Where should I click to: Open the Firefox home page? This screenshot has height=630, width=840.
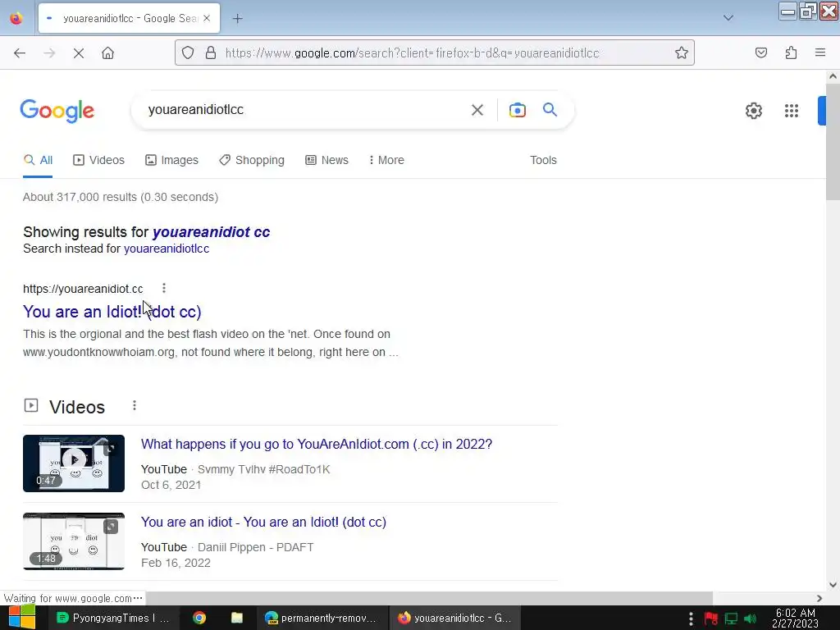pyautogui.click(x=108, y=53)
